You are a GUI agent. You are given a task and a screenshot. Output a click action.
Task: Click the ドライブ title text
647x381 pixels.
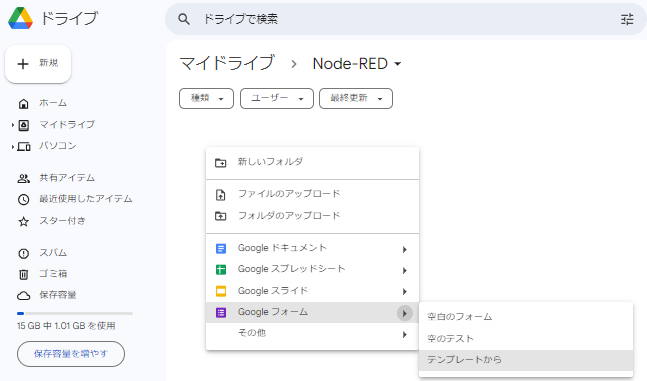point(69,19)
